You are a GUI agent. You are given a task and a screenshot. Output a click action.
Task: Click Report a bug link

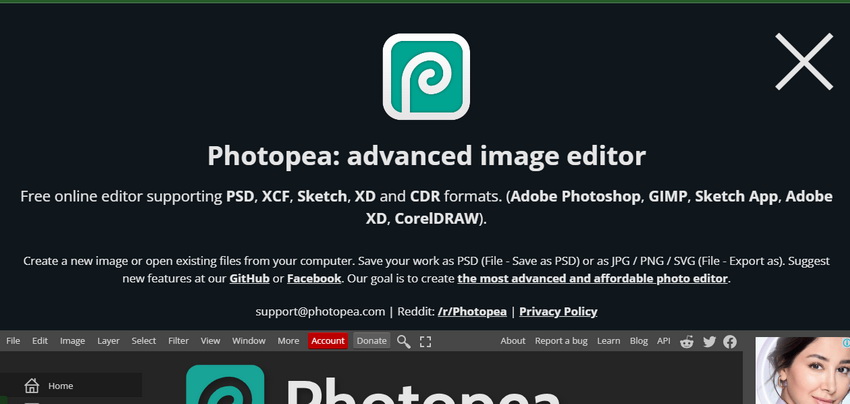tap(561, 341)
